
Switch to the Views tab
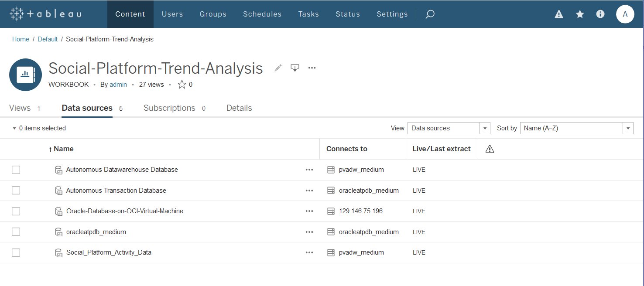coord(20,108)
